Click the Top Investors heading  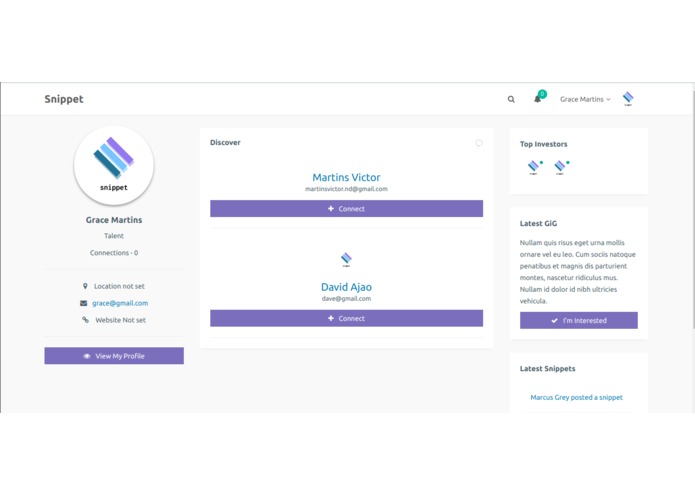[543, 144]
